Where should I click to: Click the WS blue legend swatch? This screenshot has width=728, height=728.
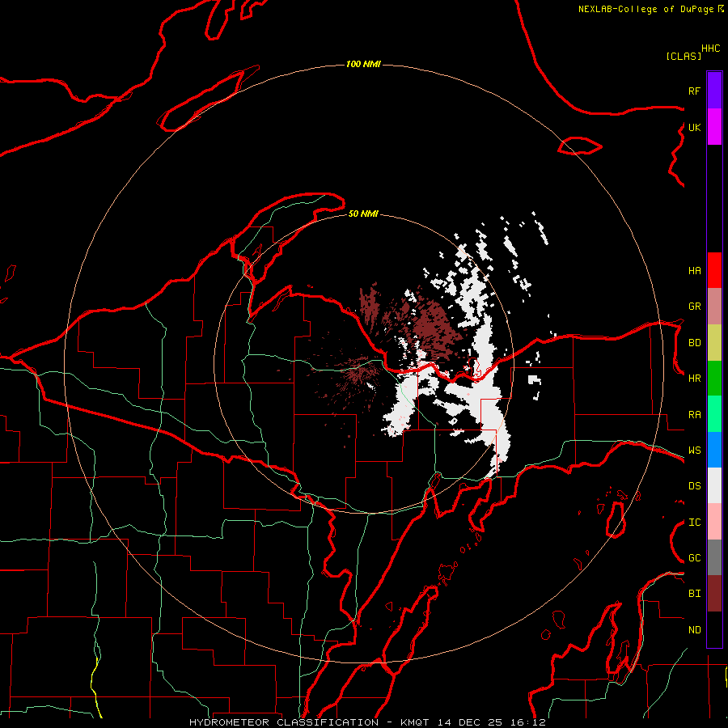[x=714, y=450]
